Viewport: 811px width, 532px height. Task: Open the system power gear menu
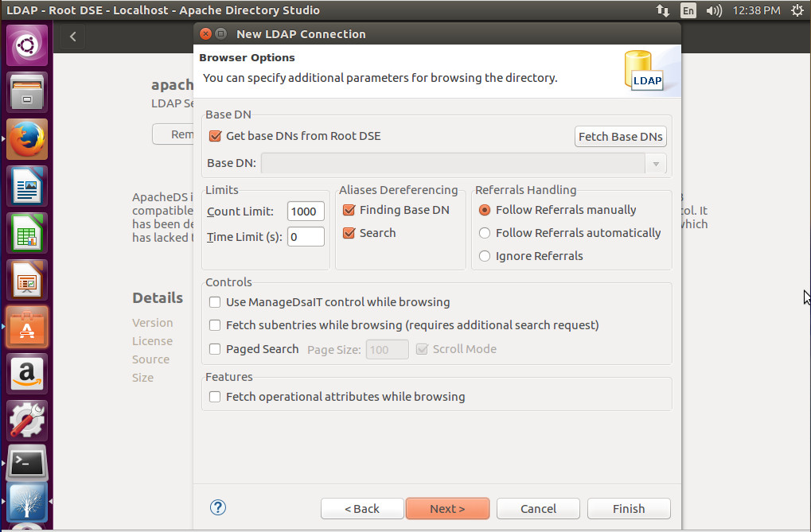pyautogui.click(x=797, y=10)
